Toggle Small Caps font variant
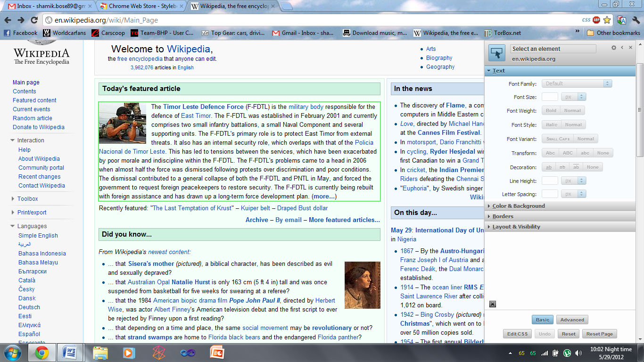644x362 pixels. pyautogui.click(x=558, y=139)
